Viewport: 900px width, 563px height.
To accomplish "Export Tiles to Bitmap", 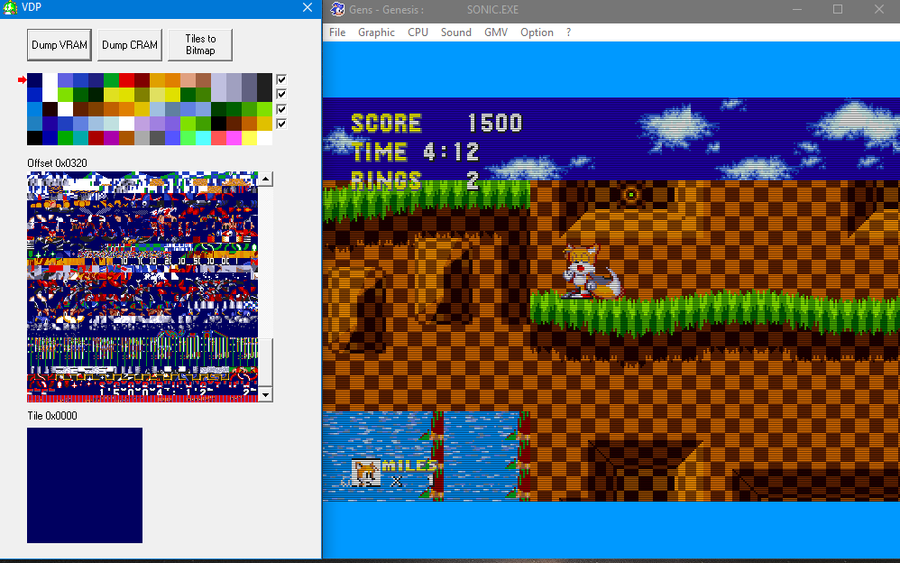I will [200, 45].
